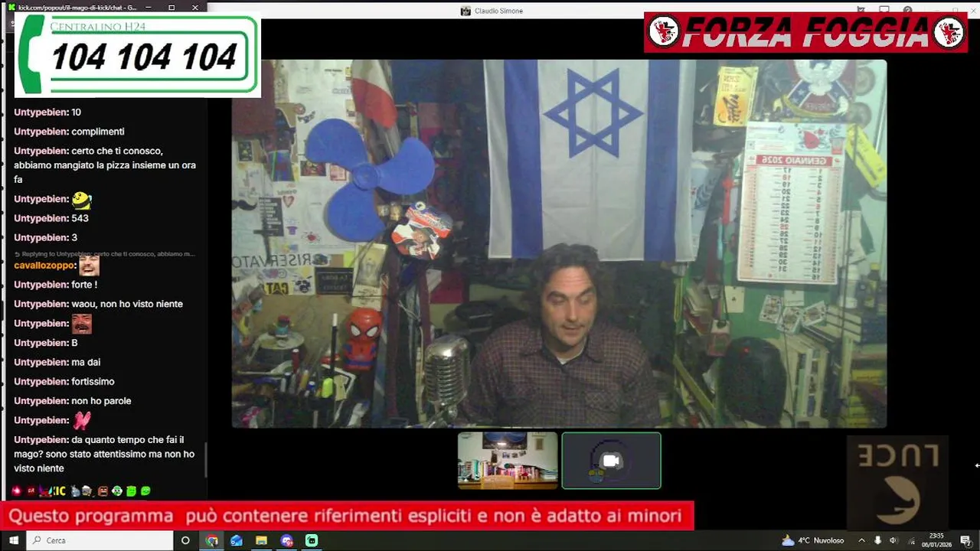Click Untypebien's name beside 'forte !'
This screenshot has height=551, width=980.
(41, 285)
